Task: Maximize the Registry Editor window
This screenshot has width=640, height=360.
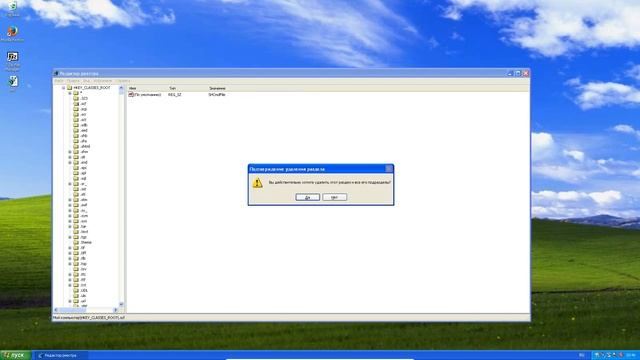Action: coord(518,73)
